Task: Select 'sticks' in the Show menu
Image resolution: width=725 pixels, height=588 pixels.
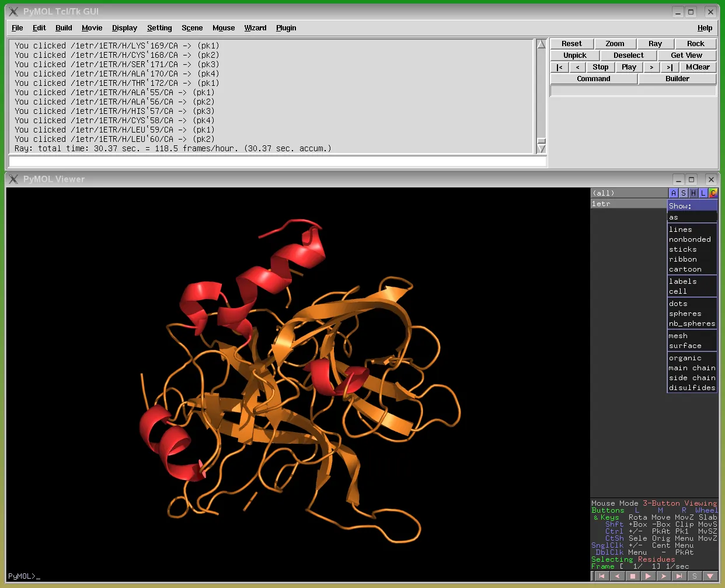Action: pyautogui.click(x=682, y=249)
